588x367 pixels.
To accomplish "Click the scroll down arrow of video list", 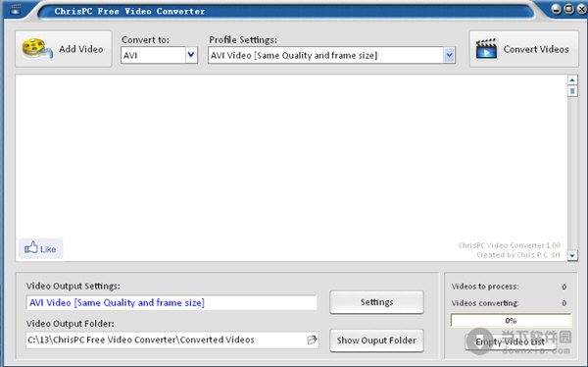I will (x=572, y=255).
